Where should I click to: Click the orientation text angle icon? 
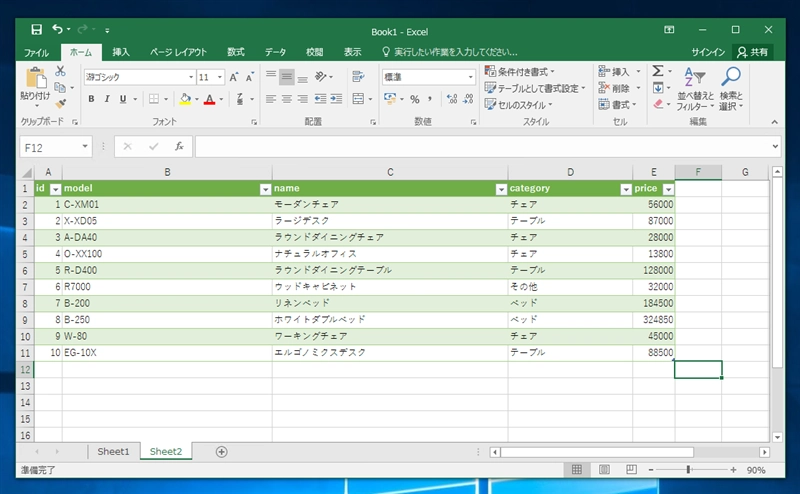(320, 77)
